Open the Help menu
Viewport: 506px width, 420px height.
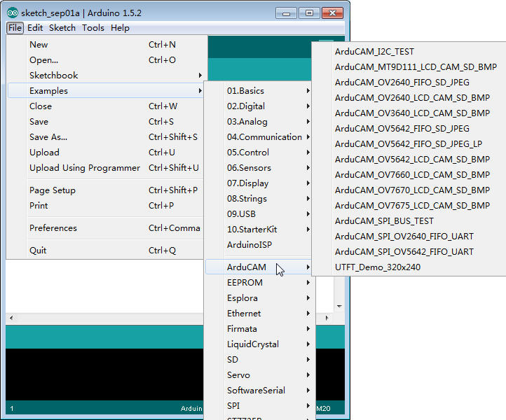click(120, 28)
